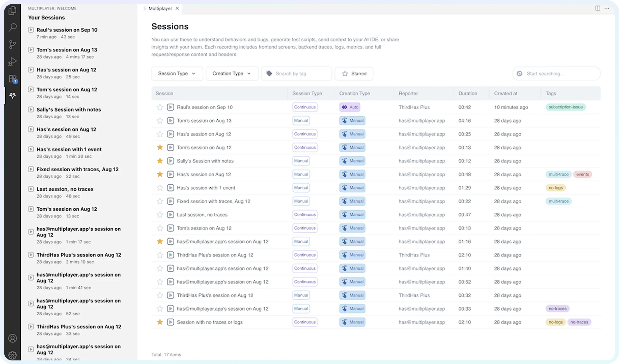
Task: Expand the Creation Type filter dropdown
Action: coord(232,74)
